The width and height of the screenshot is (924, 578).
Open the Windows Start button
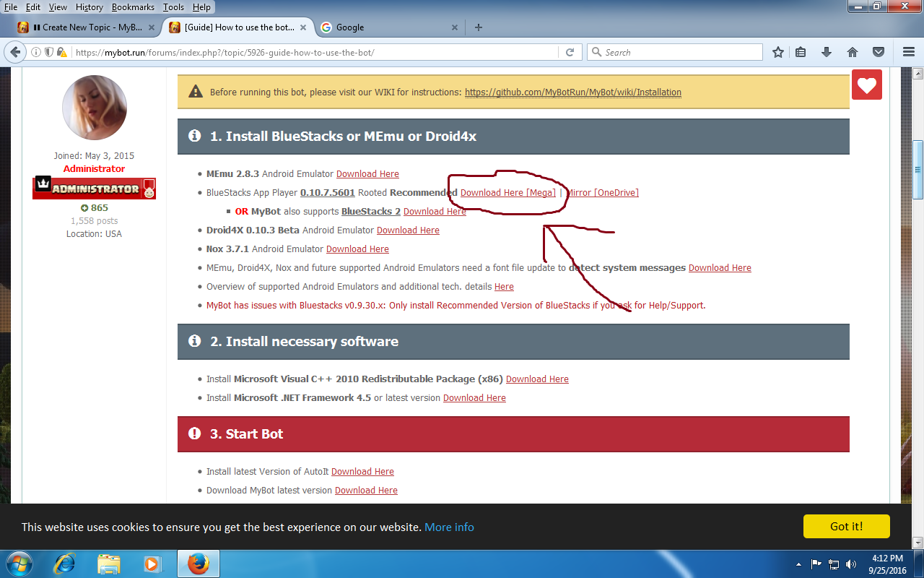coord(19,564)
